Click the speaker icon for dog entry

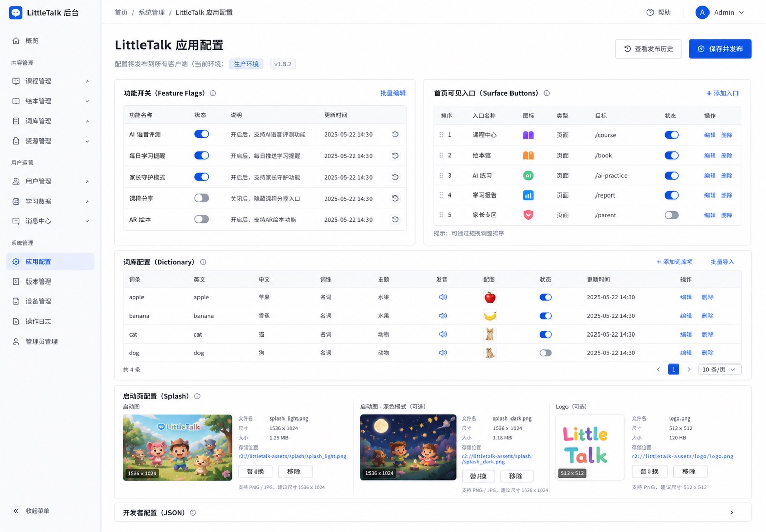pyautogui.click(x=443, y=353)
